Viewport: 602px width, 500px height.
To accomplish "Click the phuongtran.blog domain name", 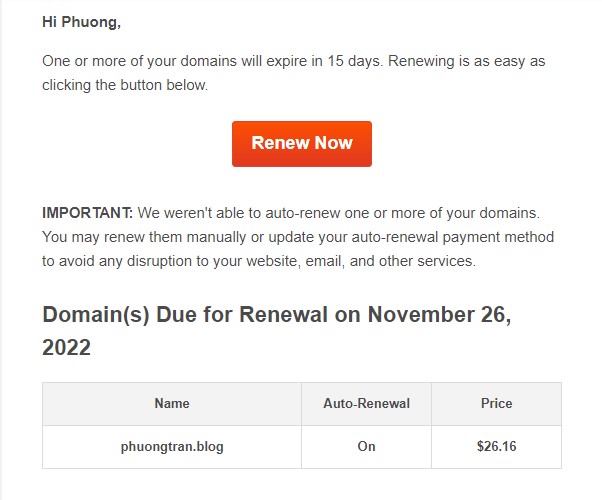I will [x=172, y=446].
